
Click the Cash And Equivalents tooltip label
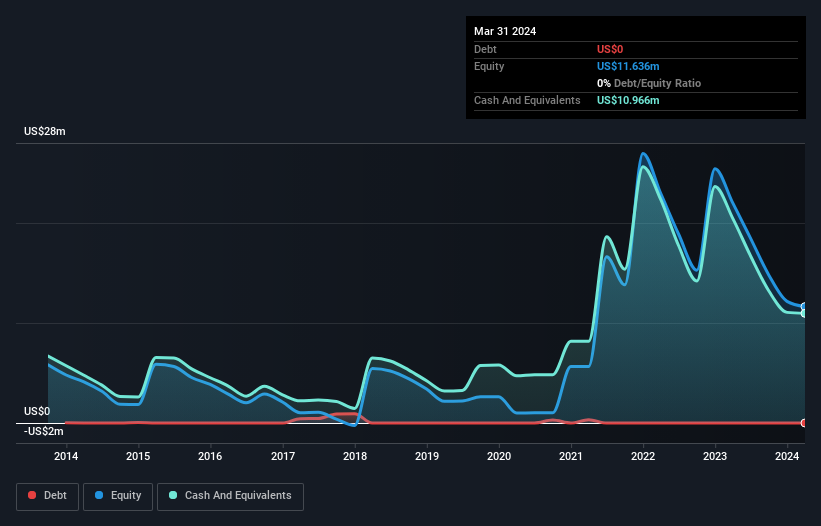[x=527, y=100]
